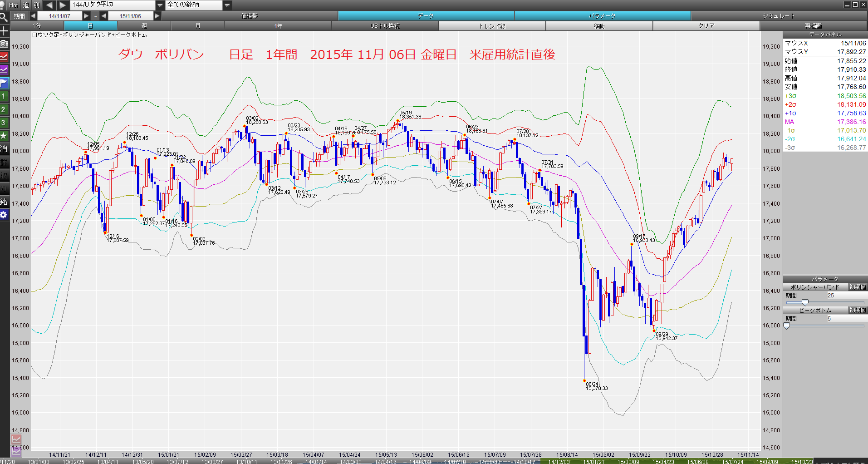Click the トレンド線 trend line button

pos(492,26)
